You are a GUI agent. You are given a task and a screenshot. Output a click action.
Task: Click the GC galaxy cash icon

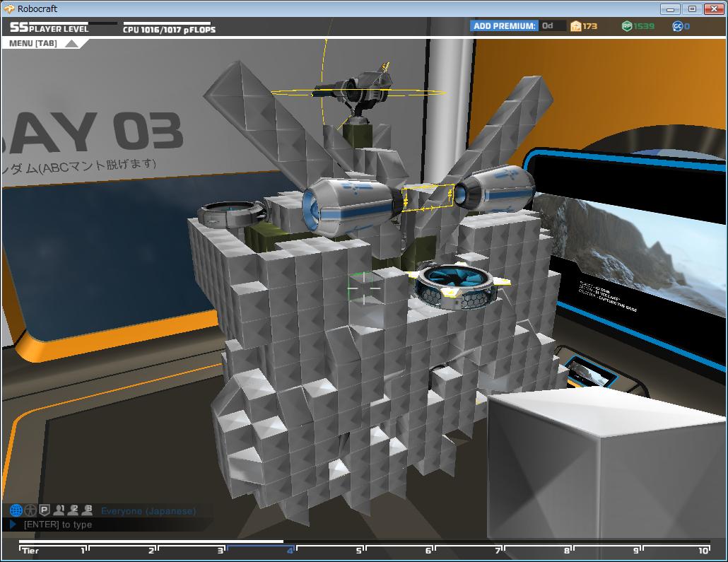point(677,26)
